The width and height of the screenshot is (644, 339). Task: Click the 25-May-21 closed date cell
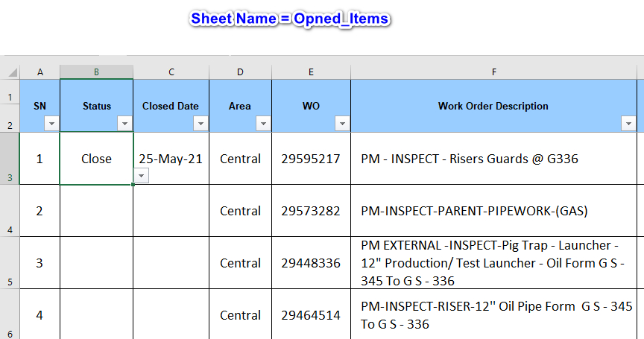[x=171, y=159]
